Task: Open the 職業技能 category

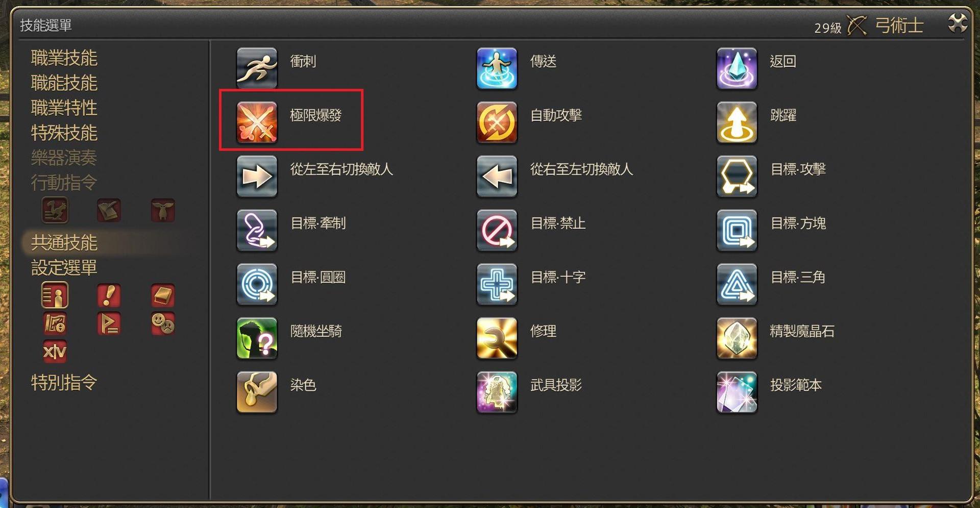Action: (x=64, y=58)
